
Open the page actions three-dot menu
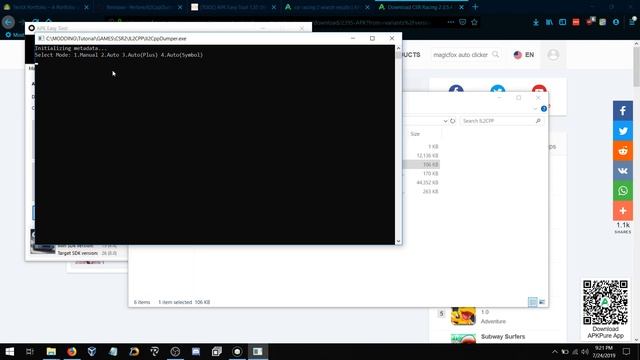tap(451, 22)
